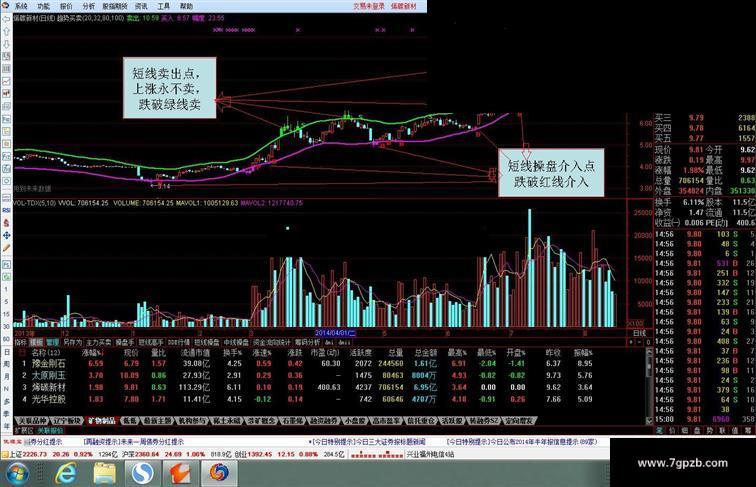This screenshot has height=487, width=756.
Task: Switch to 转融券SZ bottom tab
Action: [x=484, y=421]
